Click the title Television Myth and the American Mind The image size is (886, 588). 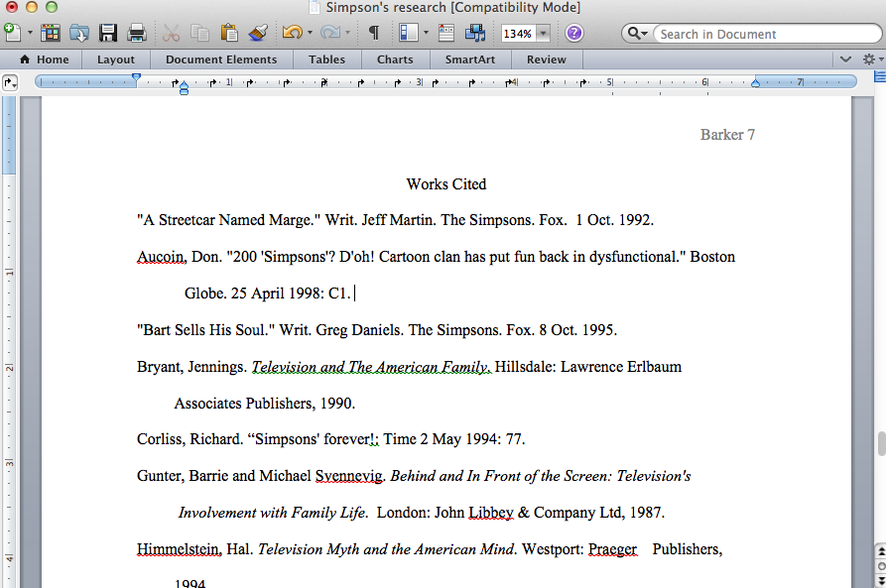[x=387, y=549]
